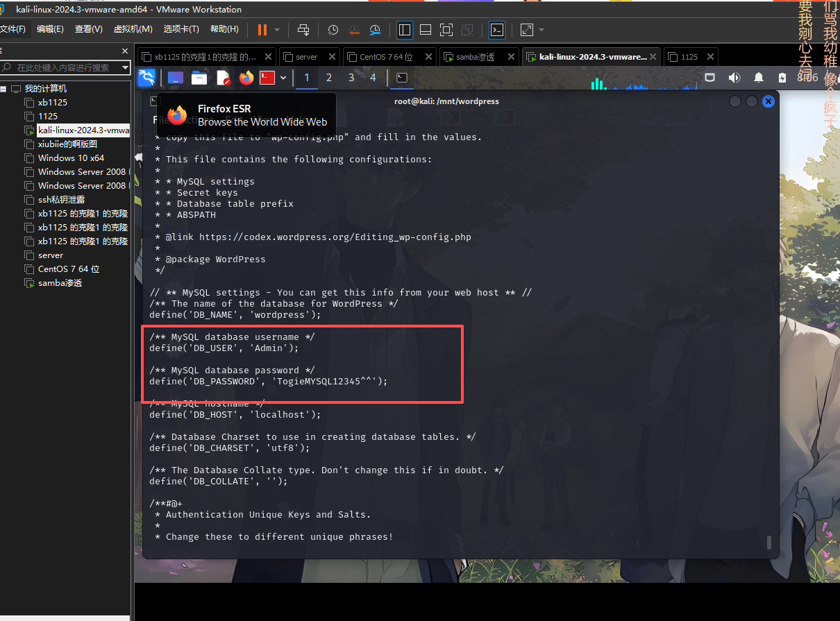This screenshot has width=840, height=621.
Task: Open Kali notifications bell icon
Action: coord(759,78)
